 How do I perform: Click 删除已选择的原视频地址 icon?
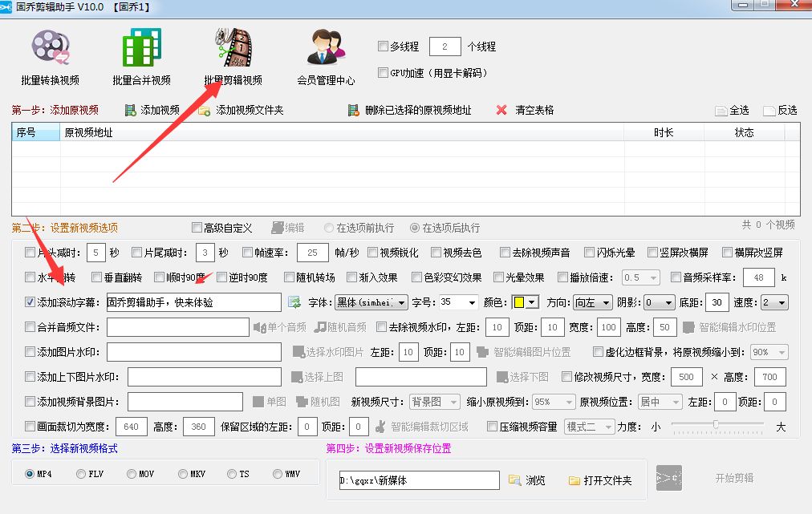(354, 110)
